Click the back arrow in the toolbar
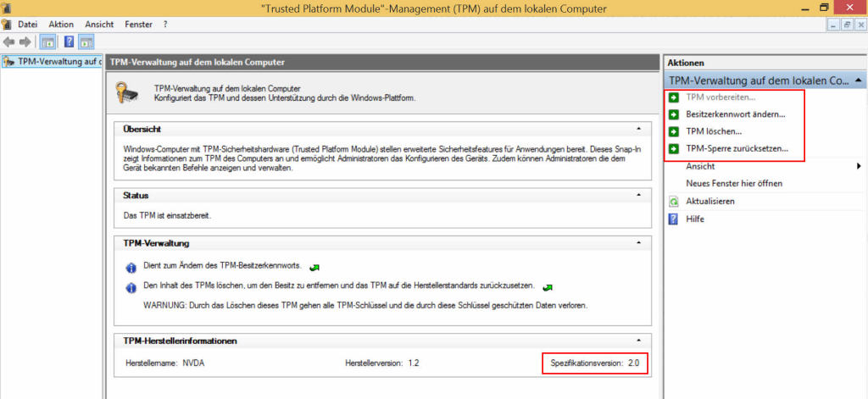Viewport: 868px width, 399px height. coord(9,42)
